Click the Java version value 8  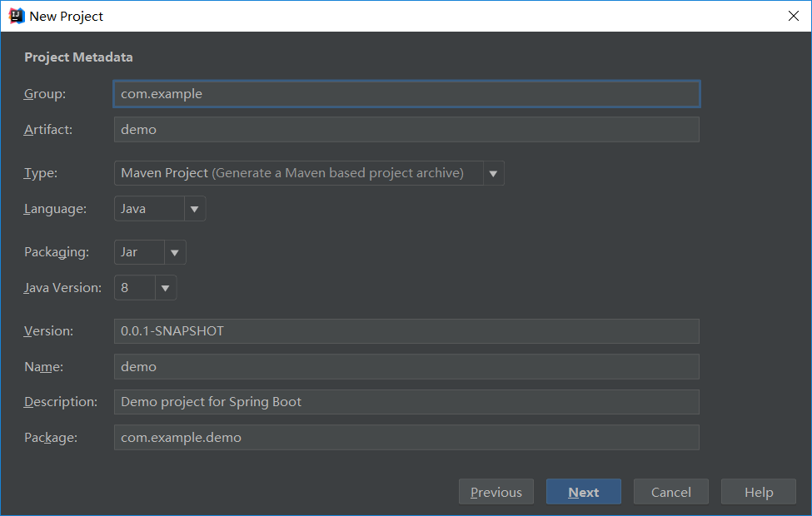(135, 288)
